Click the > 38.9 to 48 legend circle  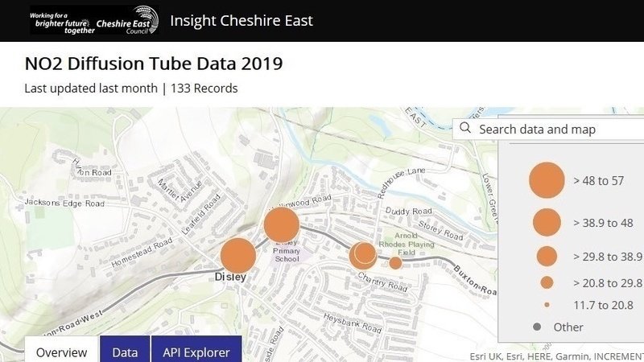coord(547,223)
